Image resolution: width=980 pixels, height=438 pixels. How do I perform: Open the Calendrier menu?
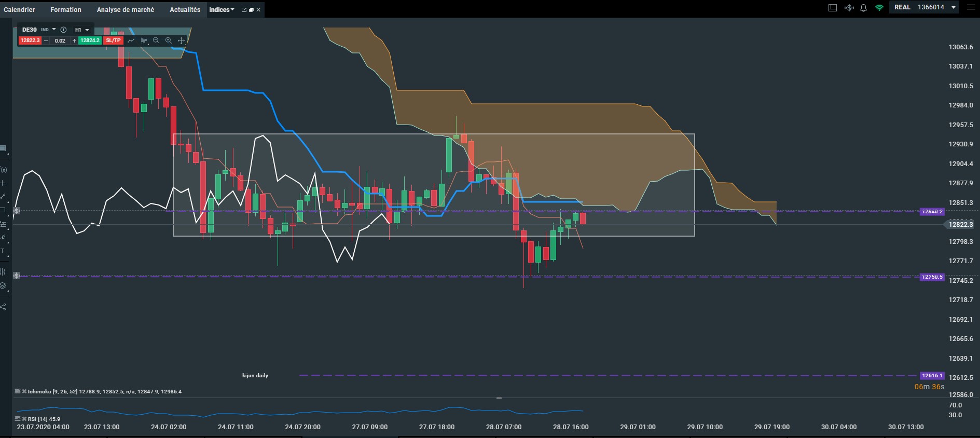click(19, 10)
